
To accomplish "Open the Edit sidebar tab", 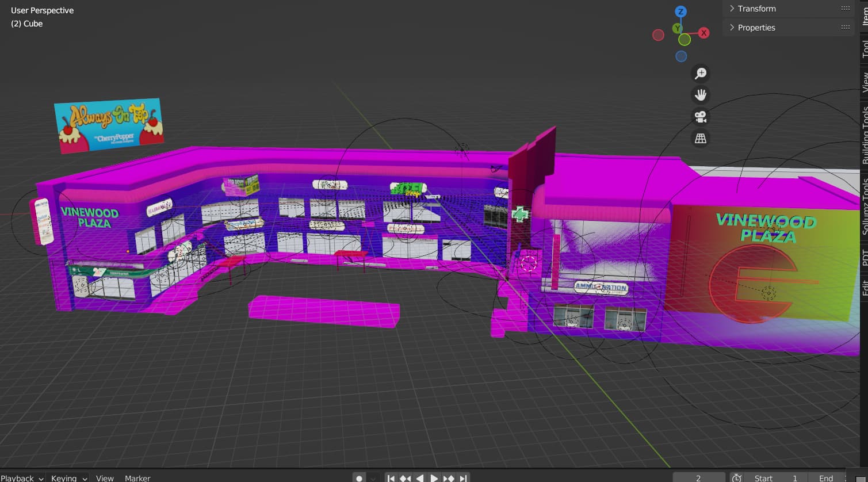I will click(x=864, y=288).
